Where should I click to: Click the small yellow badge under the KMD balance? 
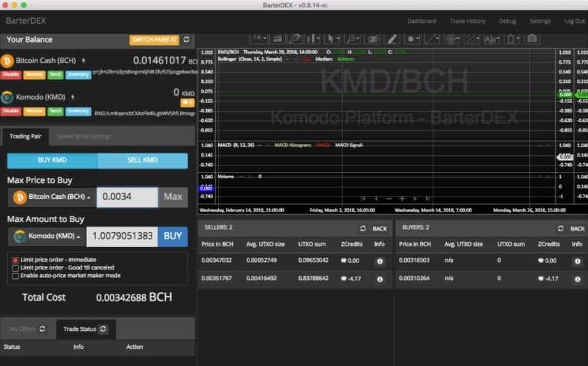(187, 102)
